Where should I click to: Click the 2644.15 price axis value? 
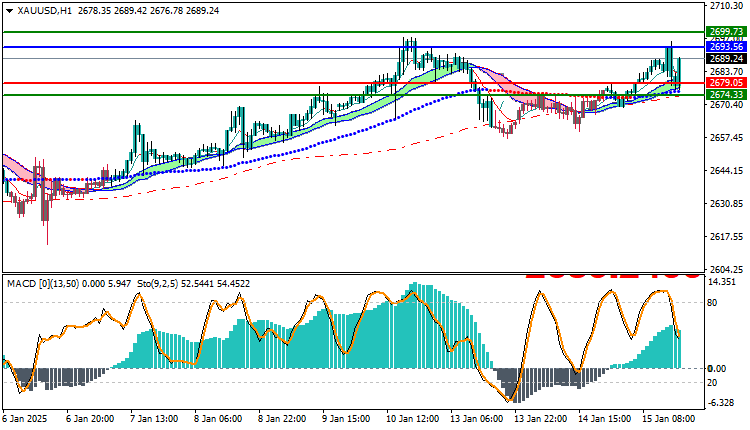click(726, 170)
